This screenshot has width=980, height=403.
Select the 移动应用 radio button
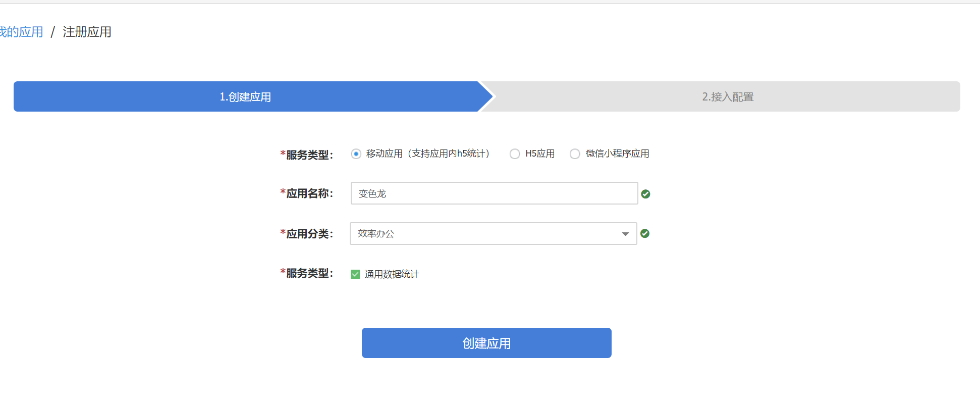point(356,154)
